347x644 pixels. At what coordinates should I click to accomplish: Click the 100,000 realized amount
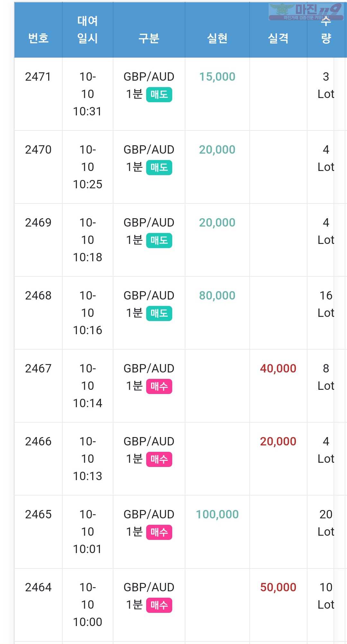(217, 514)
